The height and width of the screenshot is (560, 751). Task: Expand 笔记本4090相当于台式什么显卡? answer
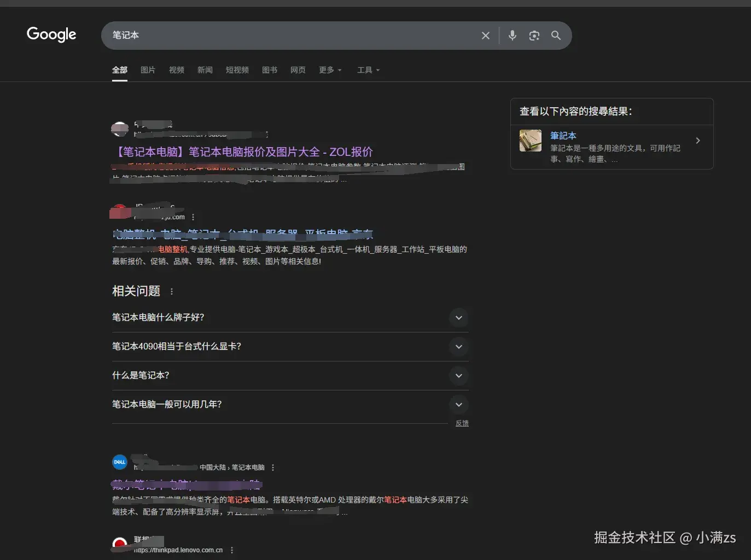point(458,347)
